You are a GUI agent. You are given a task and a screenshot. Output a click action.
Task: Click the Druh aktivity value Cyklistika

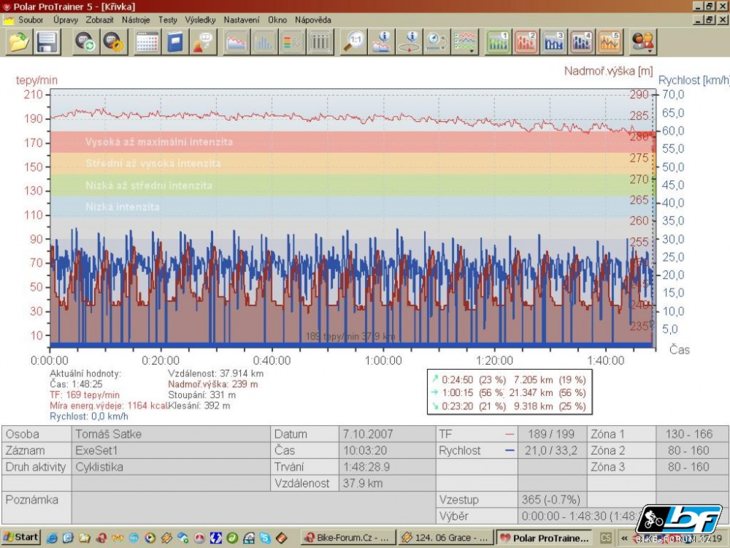[x=171, y=467]
